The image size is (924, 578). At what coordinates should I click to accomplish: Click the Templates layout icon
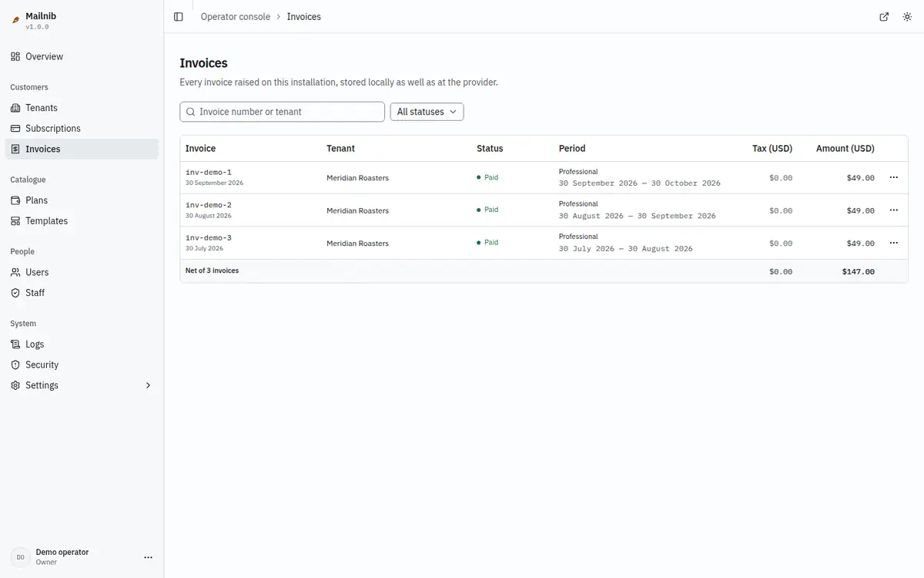(x=15, y=221)
